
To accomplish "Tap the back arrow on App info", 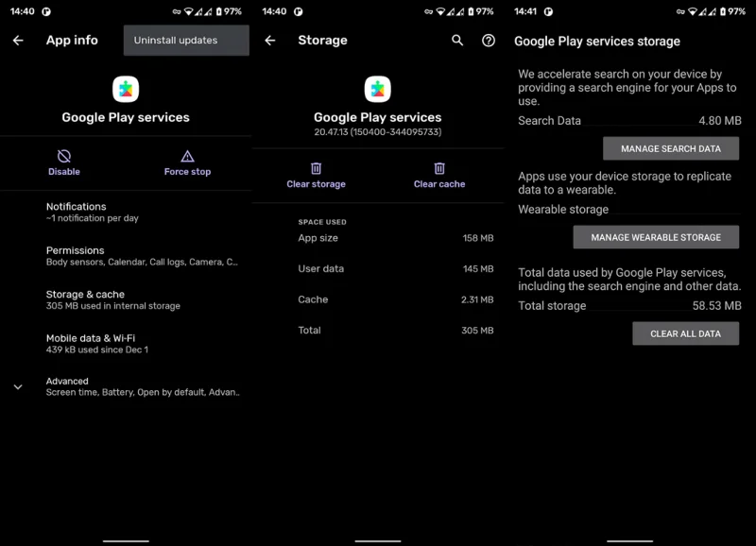I will pyautogui.click(x=18, y=41).
